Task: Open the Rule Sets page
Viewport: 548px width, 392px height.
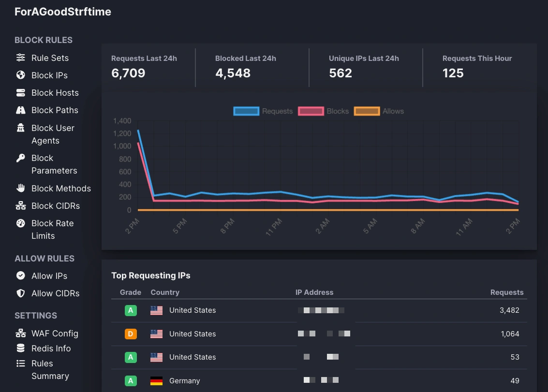Action: coord(50,58)
